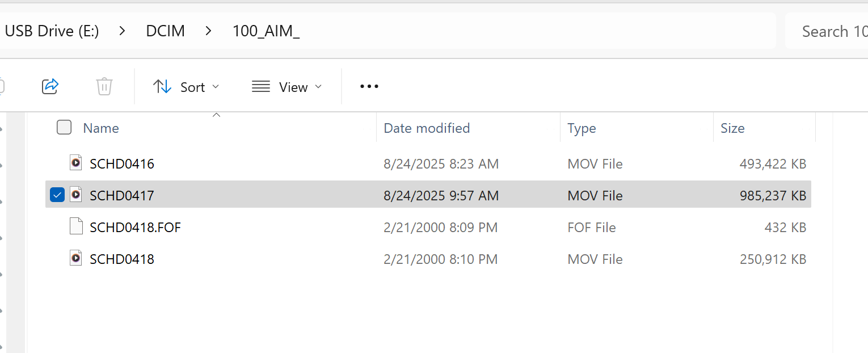Click the View layout lines icon

261,87
